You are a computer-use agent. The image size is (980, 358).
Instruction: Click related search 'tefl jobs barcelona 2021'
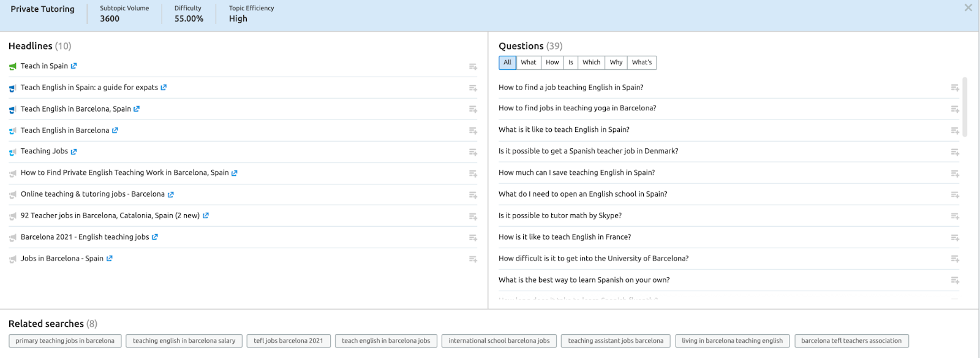click(288, 341)
